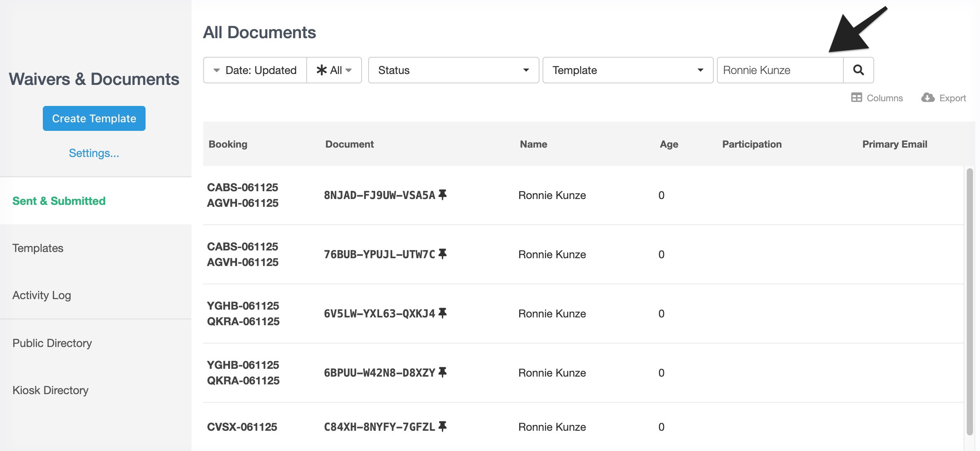Click the search magnifier icon button

(858, 70)
